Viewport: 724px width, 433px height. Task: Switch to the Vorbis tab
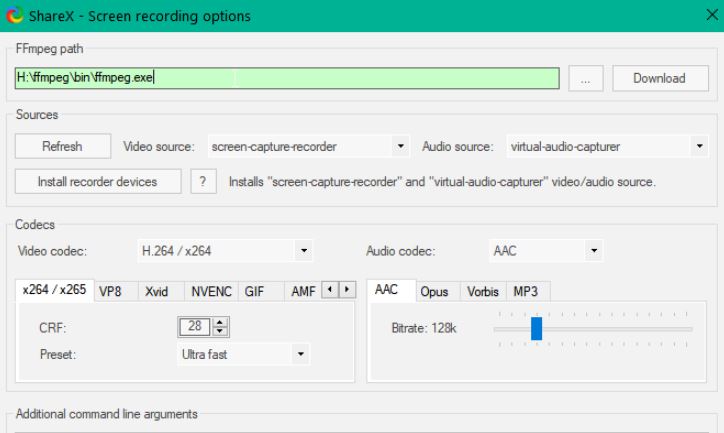click(483, 292)
